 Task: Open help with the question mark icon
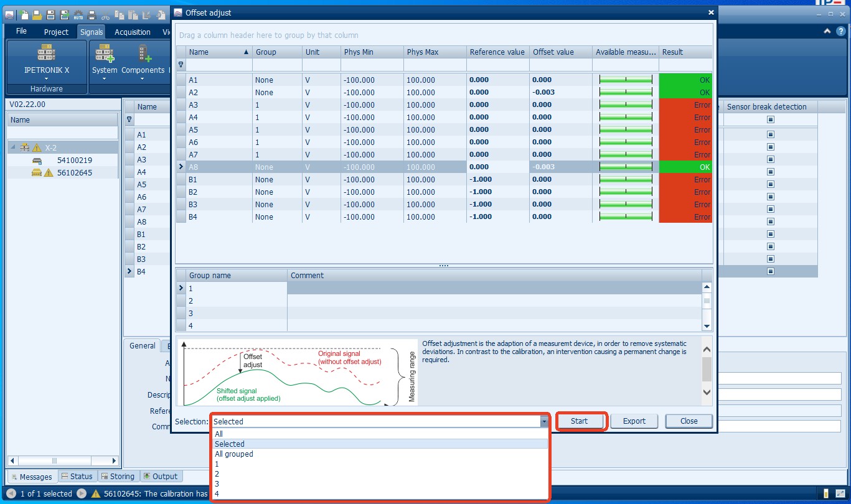[841, 31]
